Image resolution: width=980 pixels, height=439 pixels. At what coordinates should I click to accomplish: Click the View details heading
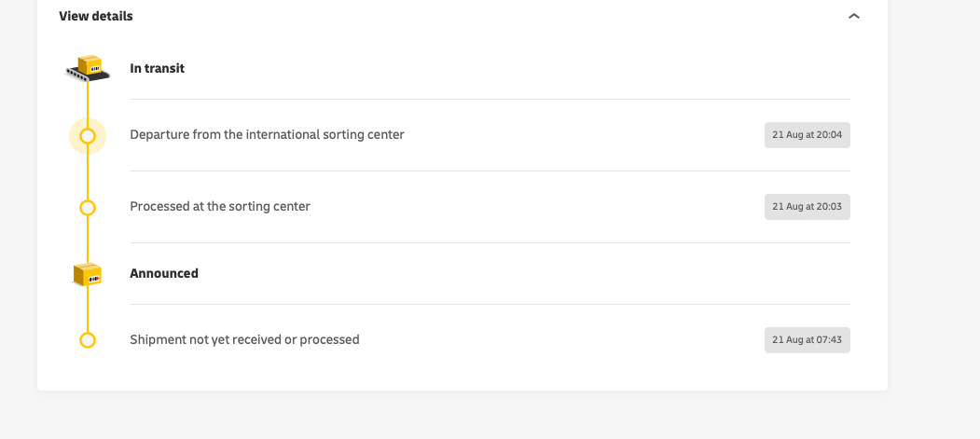[96, 16]
